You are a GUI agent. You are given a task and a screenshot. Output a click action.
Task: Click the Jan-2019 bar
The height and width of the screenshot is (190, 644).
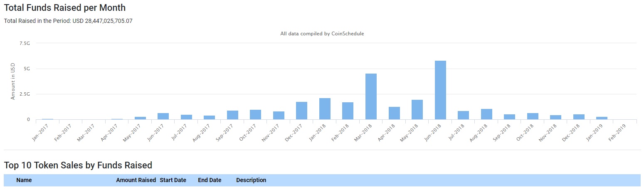click(x=602, y=118)
